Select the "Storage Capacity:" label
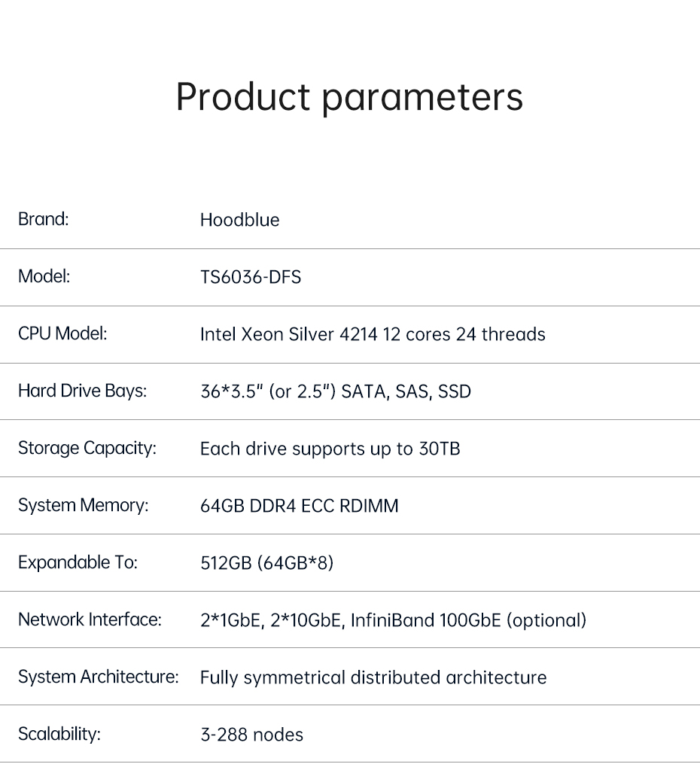 pos(87,448)
